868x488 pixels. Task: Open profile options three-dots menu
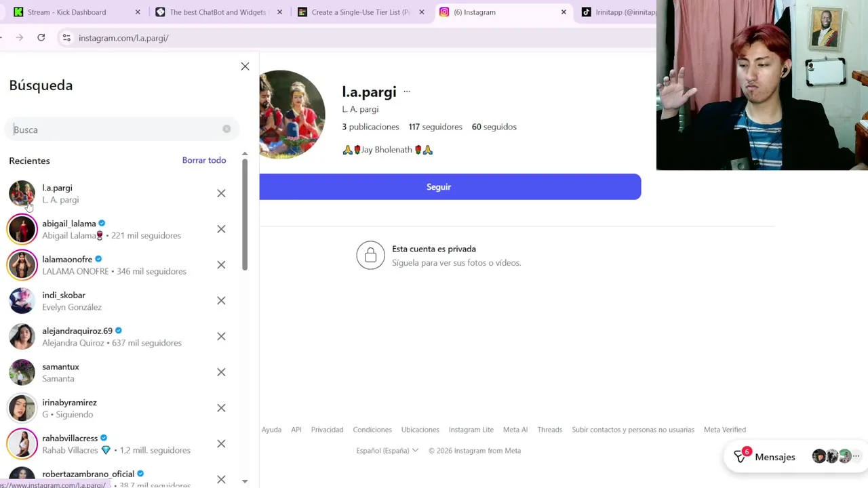pos(407,91)
